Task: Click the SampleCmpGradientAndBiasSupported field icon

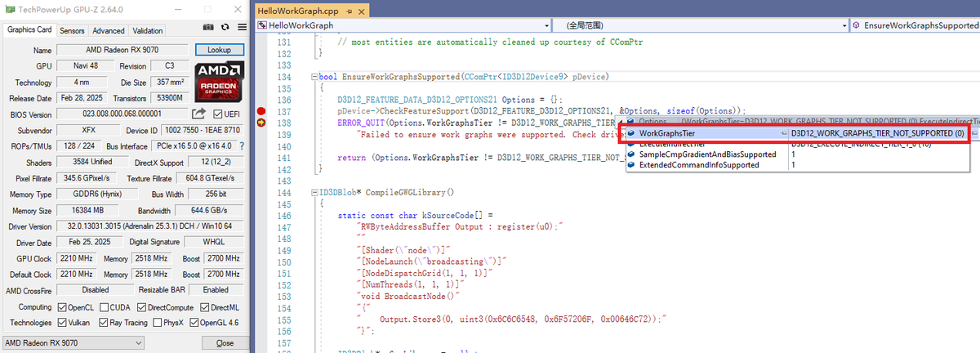Action: click(x=631, y=154)
